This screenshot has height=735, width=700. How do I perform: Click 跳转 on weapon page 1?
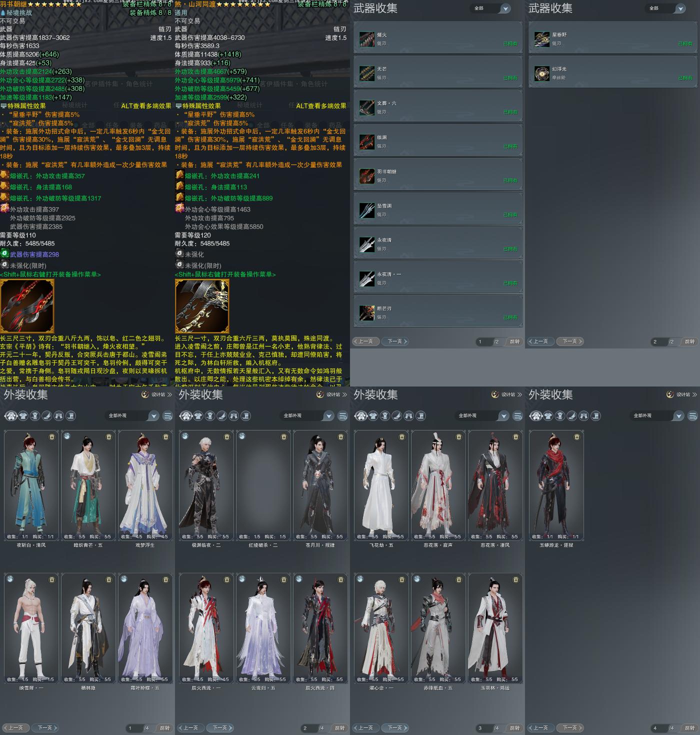tap(515, 342)
